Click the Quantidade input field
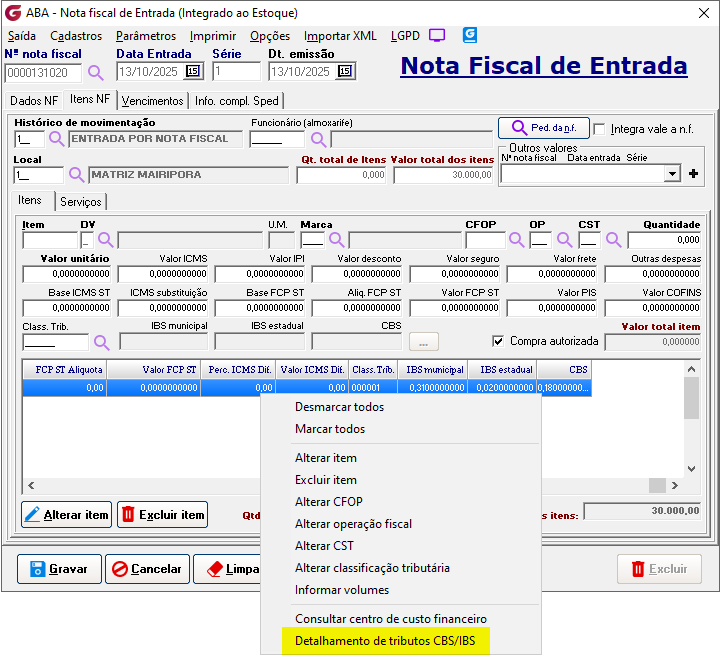 pos(664,240)
